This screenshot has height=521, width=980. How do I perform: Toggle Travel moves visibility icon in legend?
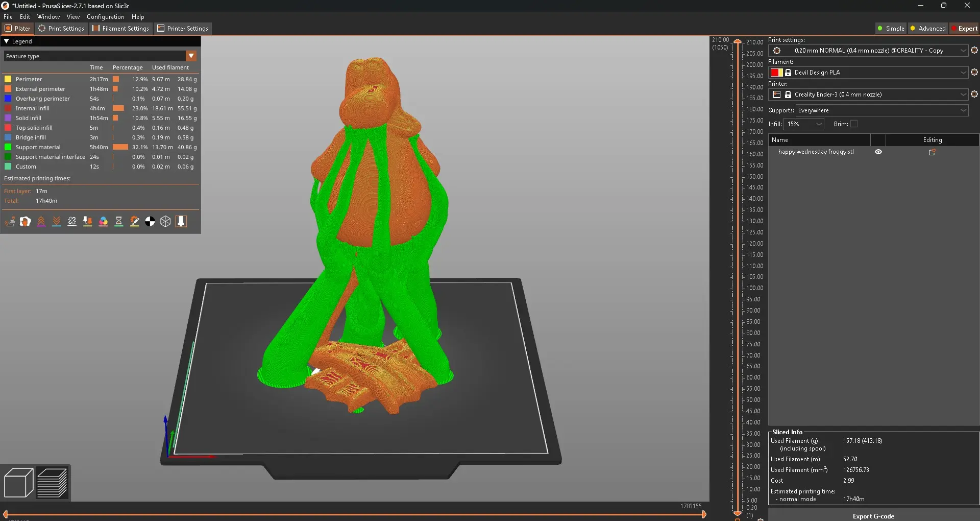tap(10, 222)
